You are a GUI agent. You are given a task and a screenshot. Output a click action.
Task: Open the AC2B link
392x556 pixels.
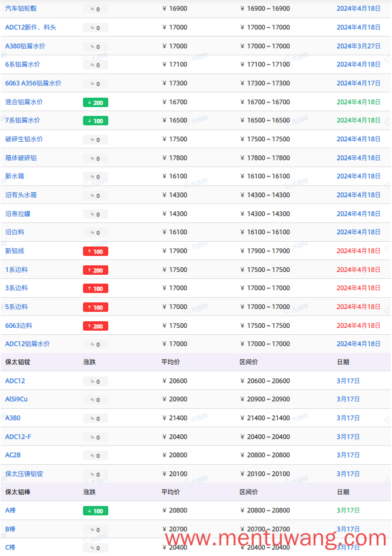click(x=13, y=455)
